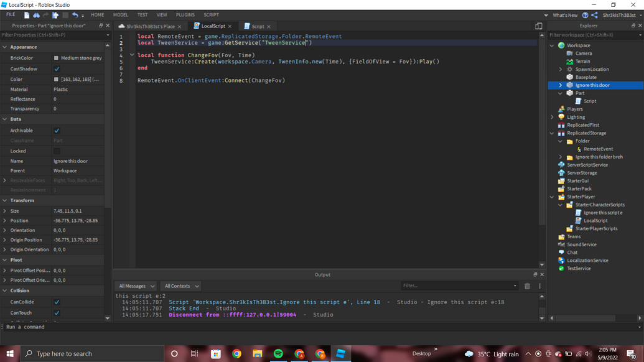Open the notification center icon
Image resolution: width=644 pixels, height=362 pixels.
(632, 354)
